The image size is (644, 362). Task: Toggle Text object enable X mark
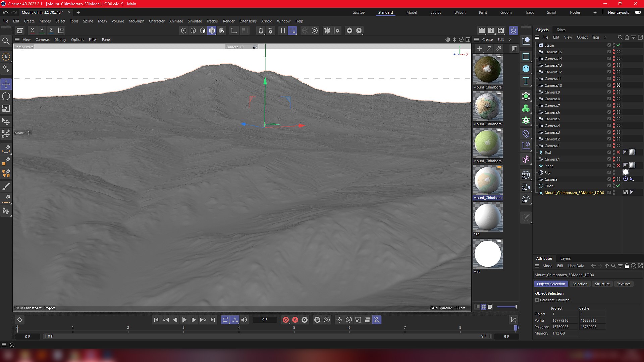[x=619, y=152]
